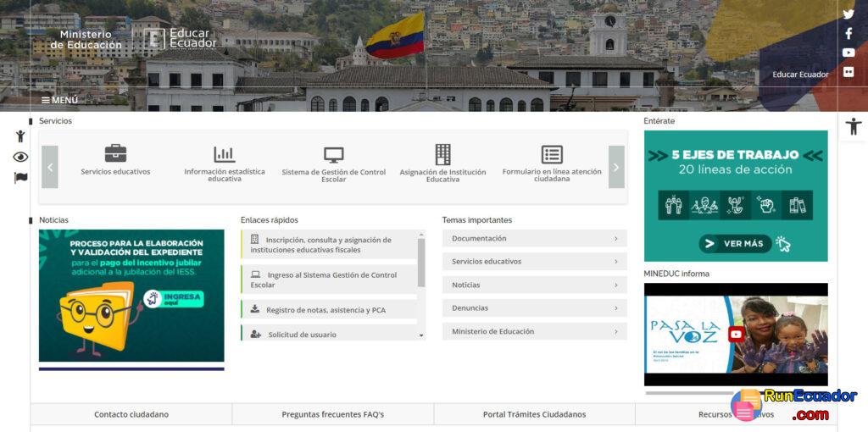The height and width of the screenshot is (432, 868).
Task: Expand the Ministerio de Educación topic
Action: [x=535, y=331]
